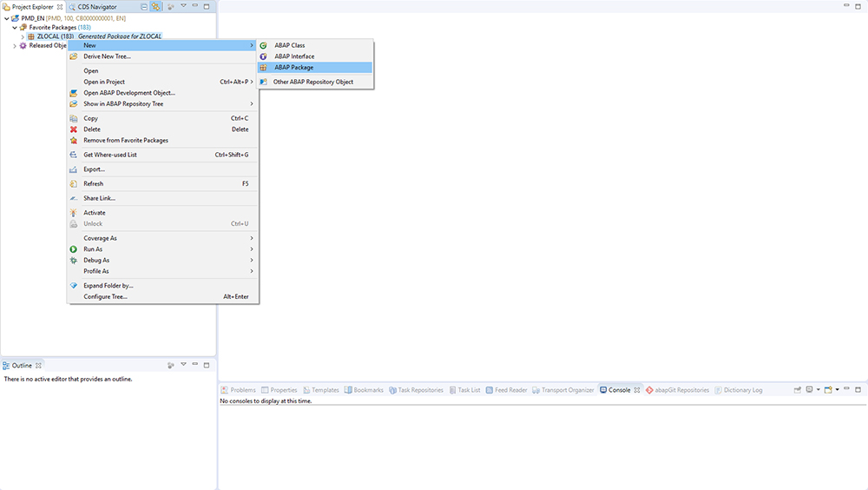This screenshot has height=490, width=868.
Task: Close the Console view tab
Action: click(637, 390)
